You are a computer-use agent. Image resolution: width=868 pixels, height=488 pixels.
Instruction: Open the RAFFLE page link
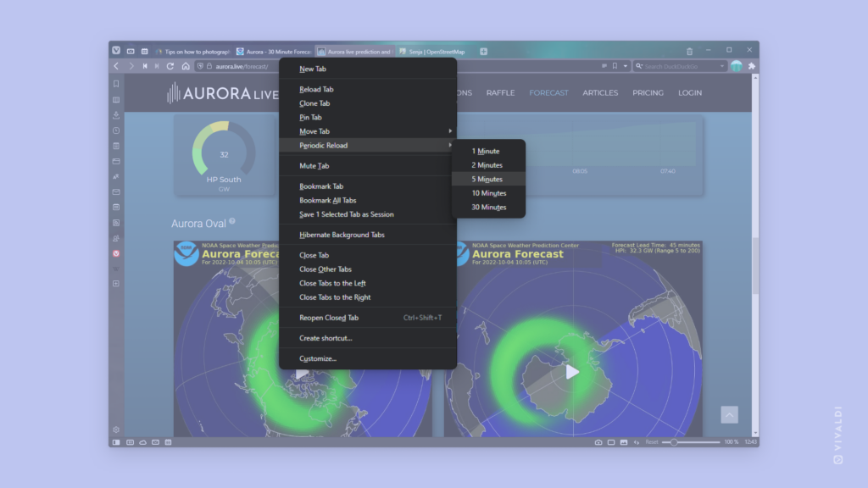[x=500, y=93]
